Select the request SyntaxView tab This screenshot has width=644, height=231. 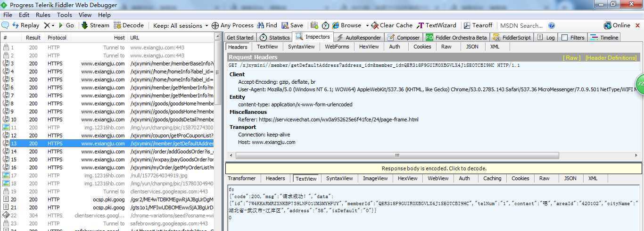tap(301, 47)
